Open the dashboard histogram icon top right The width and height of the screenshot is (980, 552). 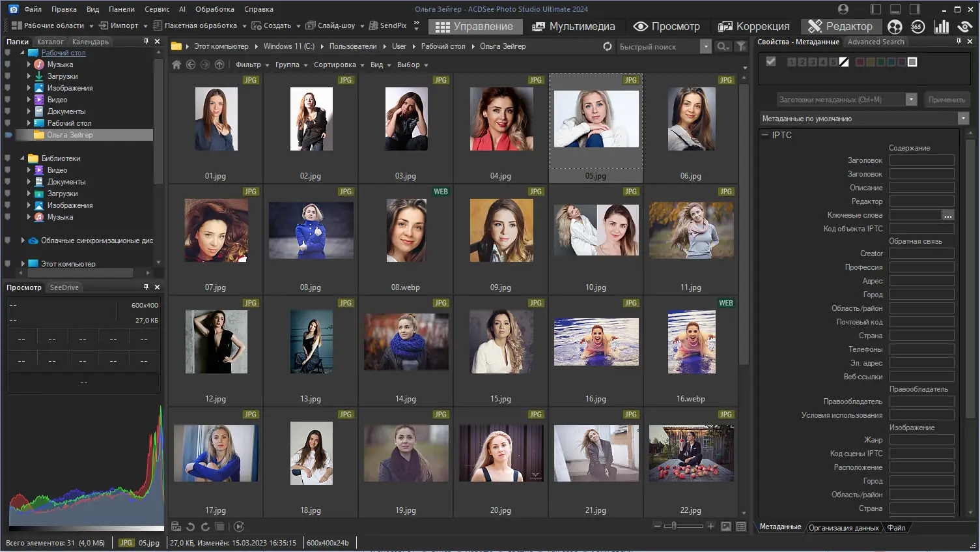point(942,27)
